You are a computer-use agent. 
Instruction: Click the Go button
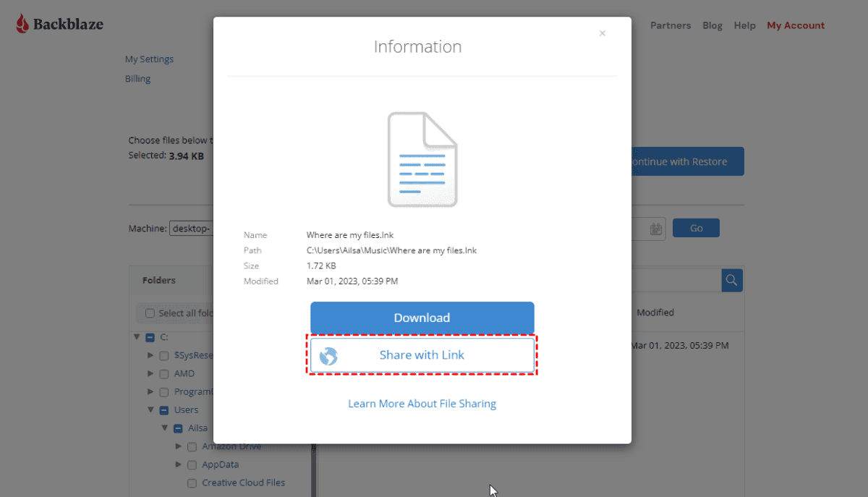[696, 228]
